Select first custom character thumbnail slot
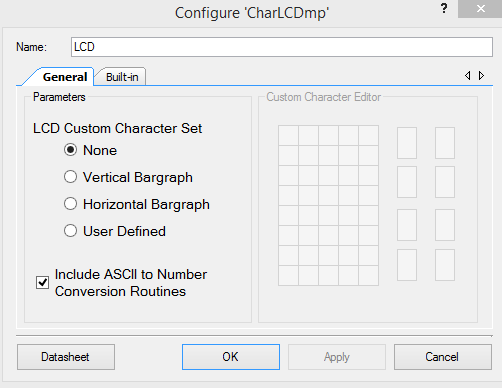 click(x=407, y=143)
